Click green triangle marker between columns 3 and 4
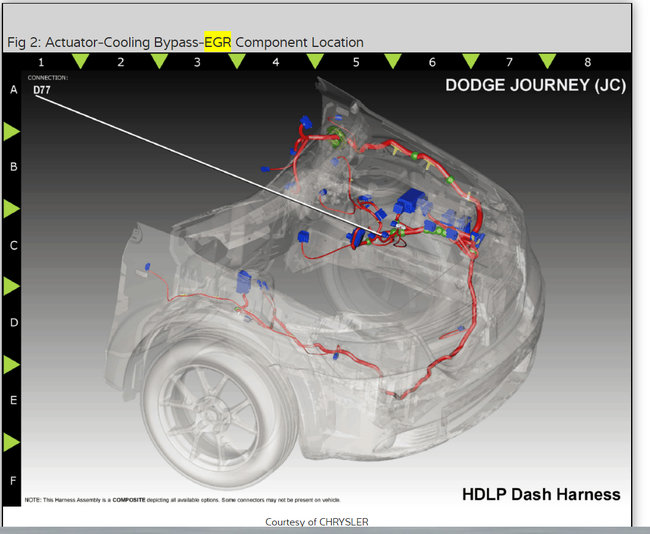The height and width of the screenshot is (534, 650). (x=237, y=61)
